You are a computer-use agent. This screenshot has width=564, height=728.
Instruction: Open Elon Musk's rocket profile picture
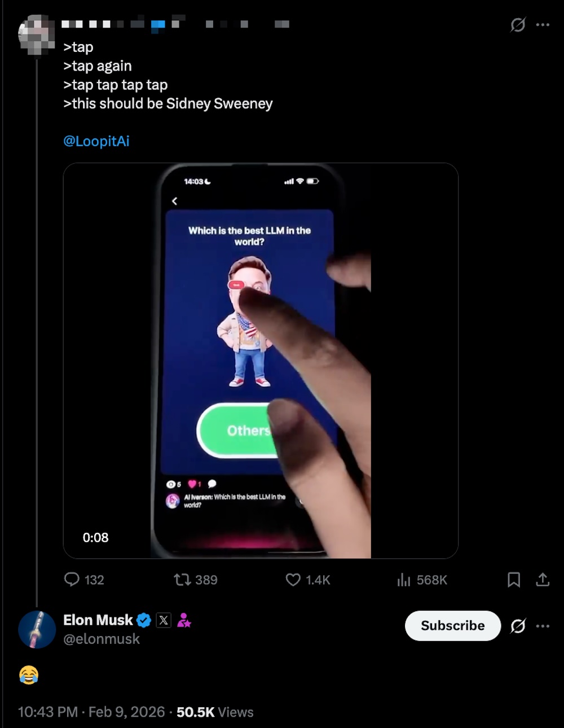[x=37, y=629]
